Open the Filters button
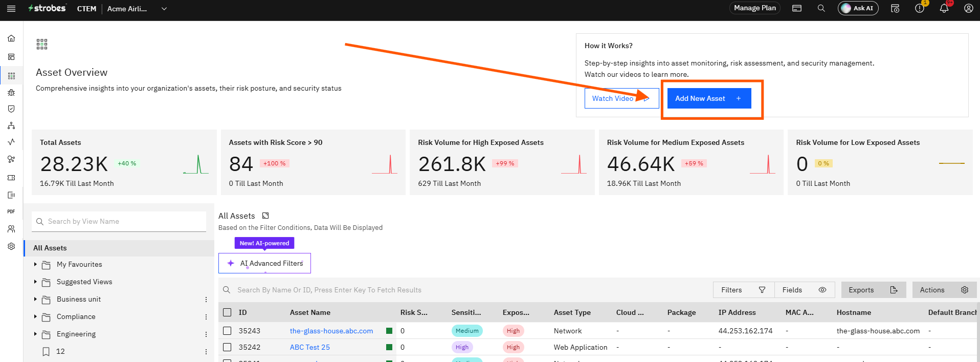This screenshot has height=362, width=980. pos(744,290)
